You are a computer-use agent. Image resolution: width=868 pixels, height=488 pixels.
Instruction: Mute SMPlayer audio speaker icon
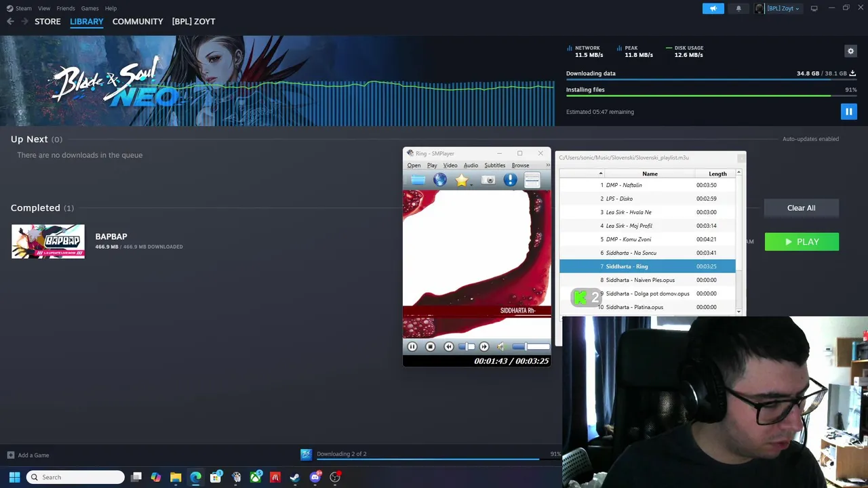pyautogui.click(x=500, y=346)
